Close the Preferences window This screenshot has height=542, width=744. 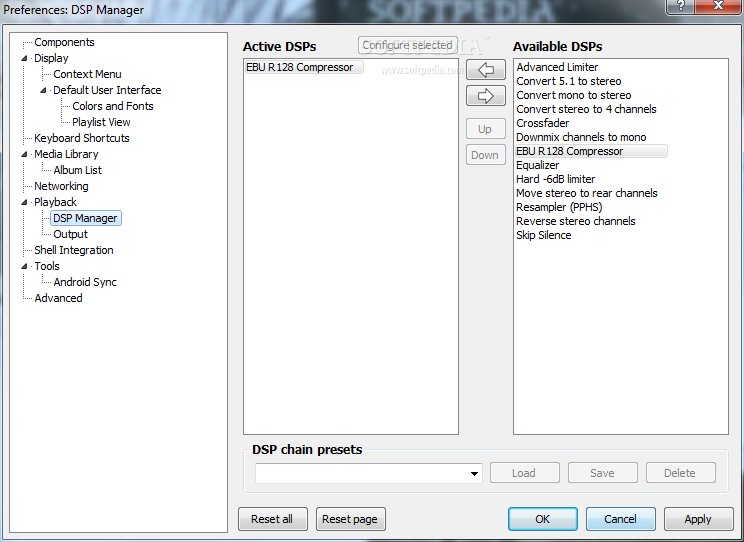[x=718, y=6]
